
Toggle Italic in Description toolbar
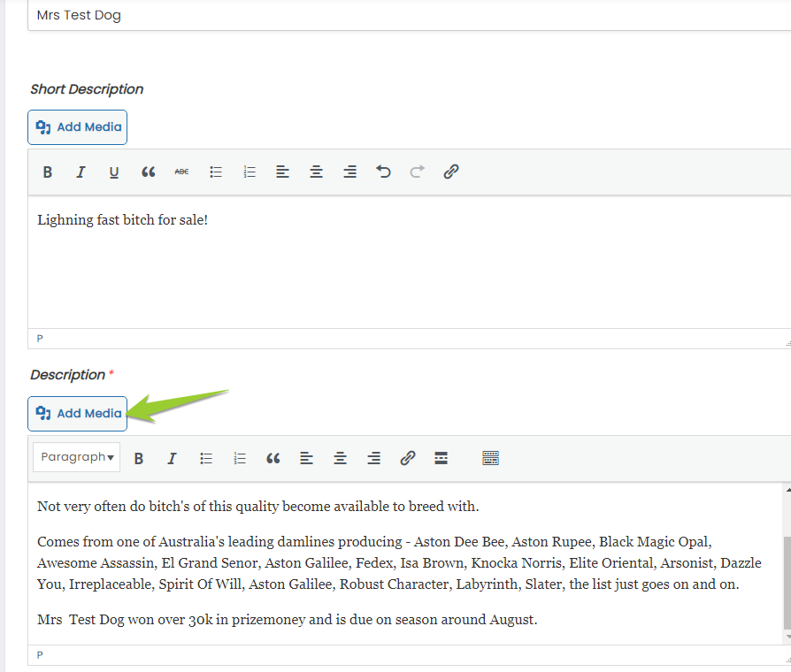172,458
